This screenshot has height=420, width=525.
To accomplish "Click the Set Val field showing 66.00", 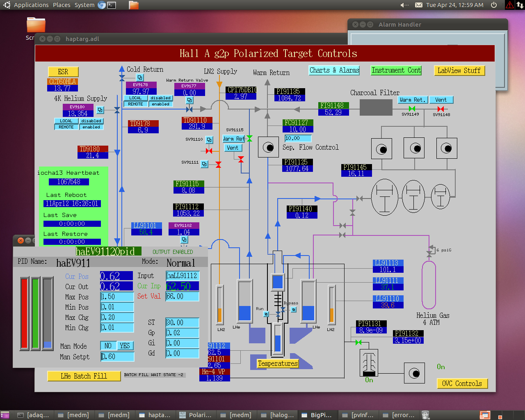I will coord(183,296).
